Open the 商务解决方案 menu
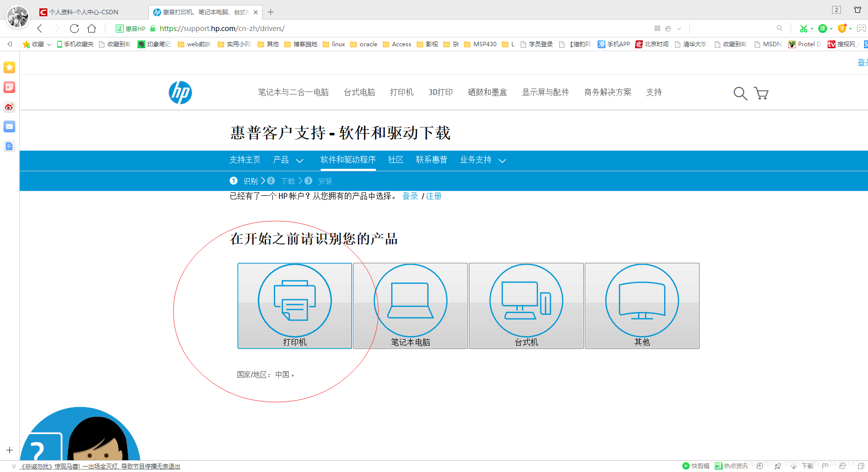Screen dimensions: 868x472 coord(608,93)
